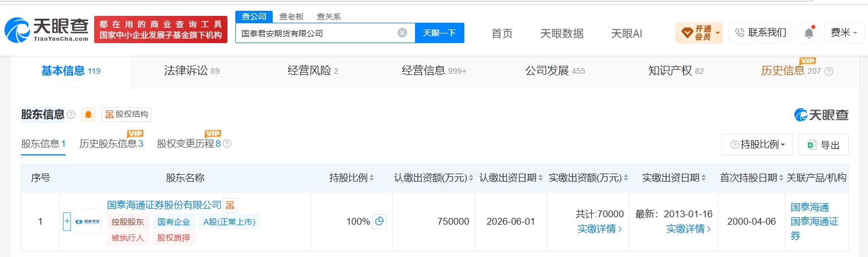
Task: Sort by 认缴出资额(万元) column arrows
Action: coord(472,178)
